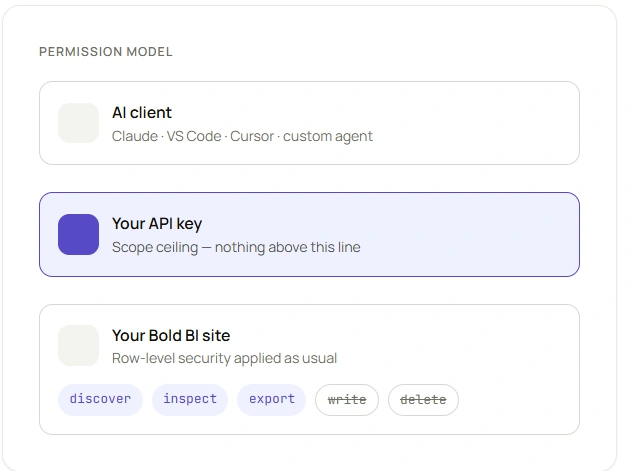The width and height of the screenshot is (639, 471).
Task: Click the AI client gray square icon
Action: click(x=78, y=123)
